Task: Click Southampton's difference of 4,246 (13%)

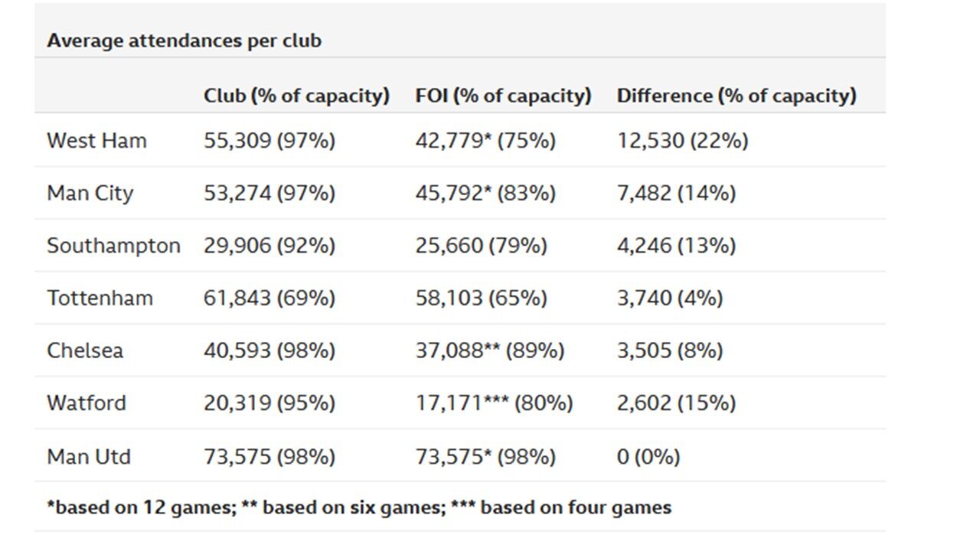Action: coord(676,246)
